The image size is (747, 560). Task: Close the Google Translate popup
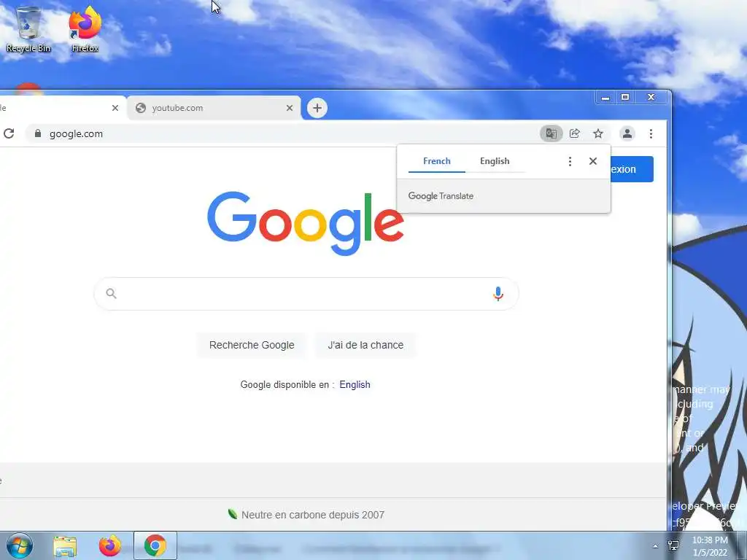[592, 161]
